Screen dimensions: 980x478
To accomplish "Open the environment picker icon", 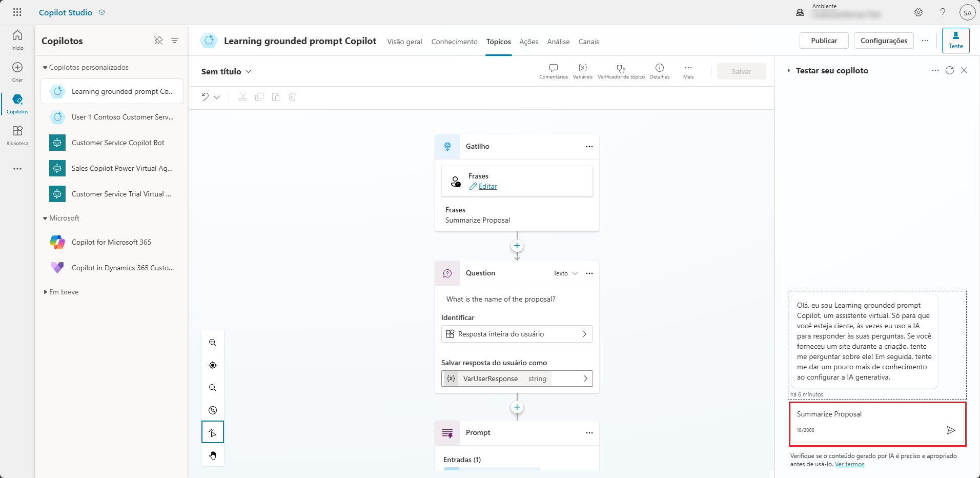I will (x=800, y=12).
